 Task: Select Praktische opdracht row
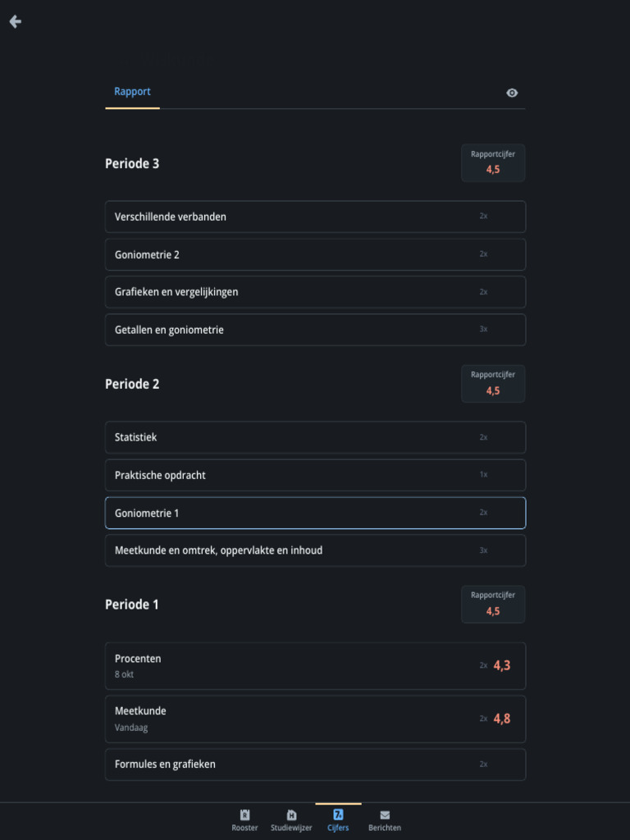click(315, 475)
